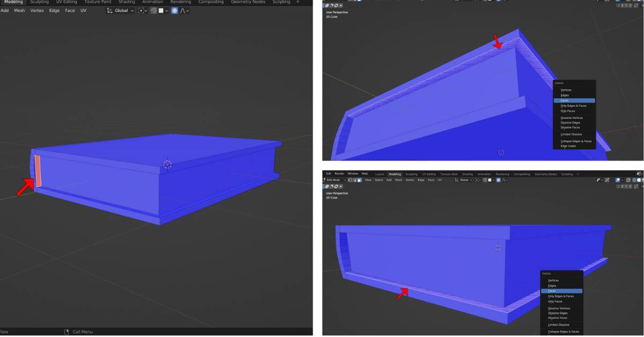Open the Edit Mode dropdown

coord(335,180)
